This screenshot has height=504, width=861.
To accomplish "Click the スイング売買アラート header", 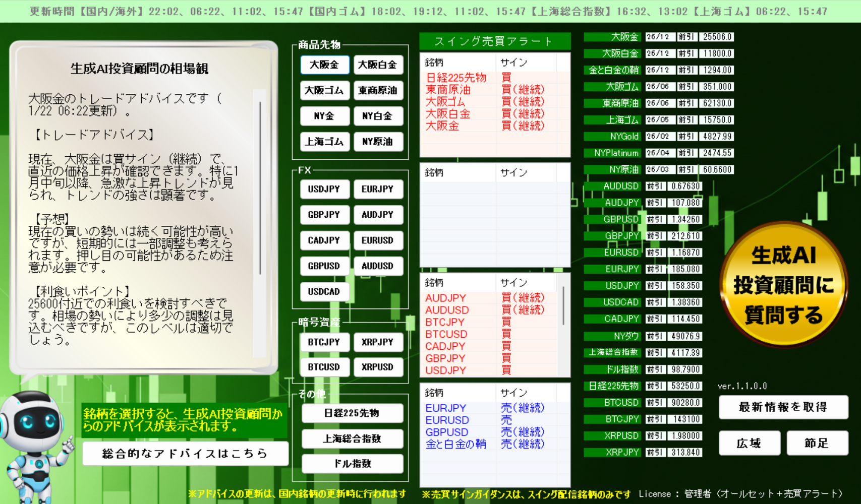I will pos(495,41).
